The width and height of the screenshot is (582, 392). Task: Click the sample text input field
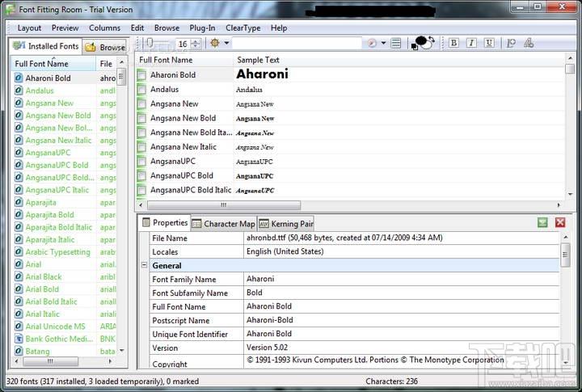point(297,43)
